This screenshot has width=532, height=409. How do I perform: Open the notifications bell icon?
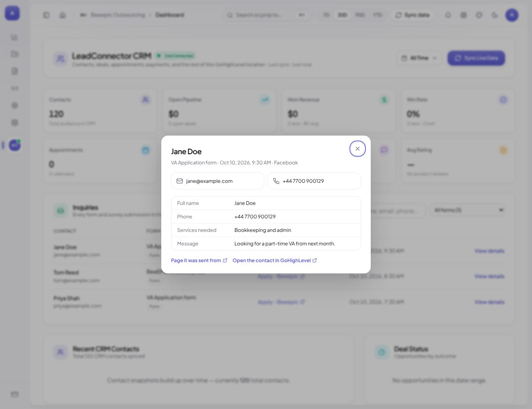coord(448,15)
